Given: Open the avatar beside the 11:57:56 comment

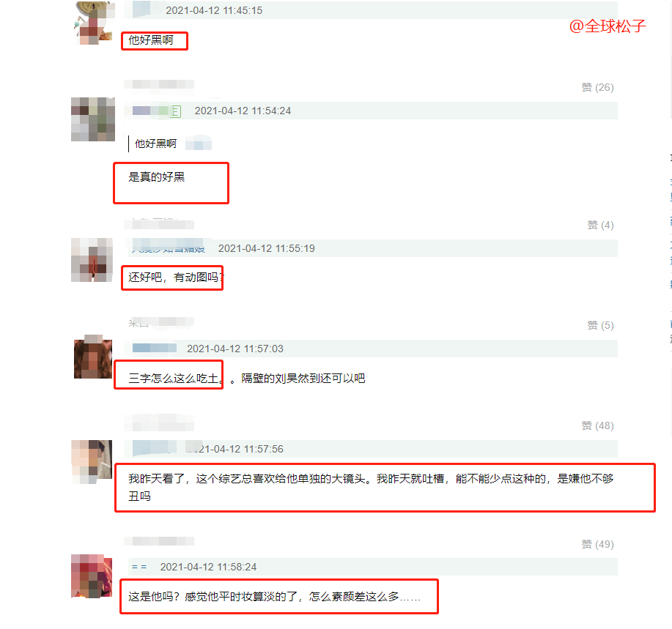Looking at the screenshot, I should click(x=92, y=461).
